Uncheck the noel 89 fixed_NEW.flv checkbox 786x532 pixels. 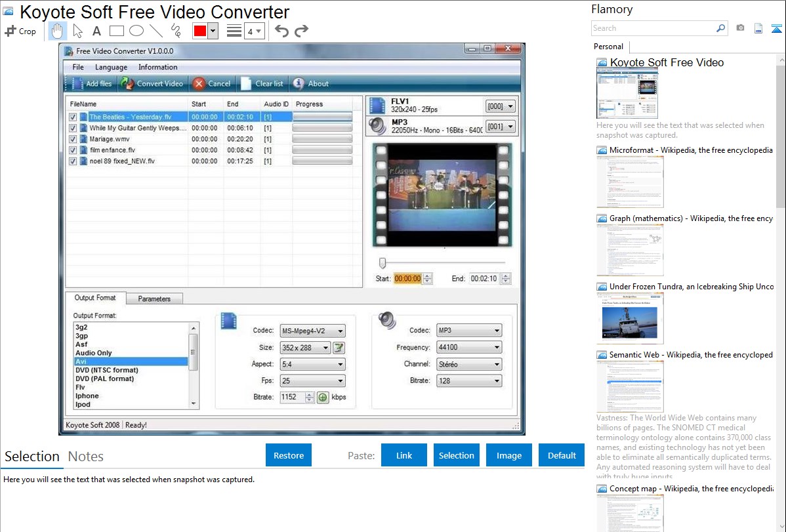click(x=73, y=161)
